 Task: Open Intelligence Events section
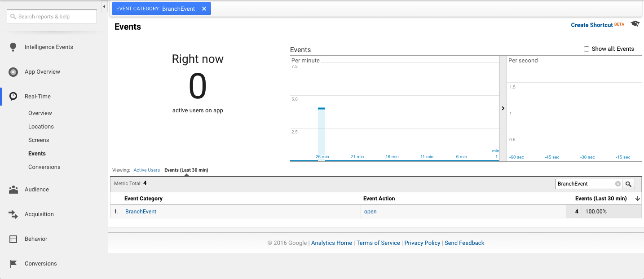tap(49, 47)
